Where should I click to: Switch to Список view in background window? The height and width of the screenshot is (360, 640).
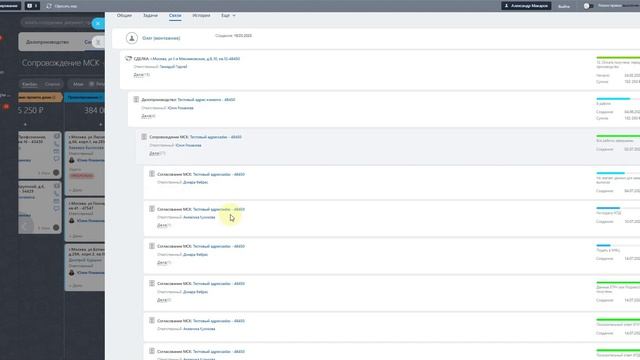tap(52, 84)
